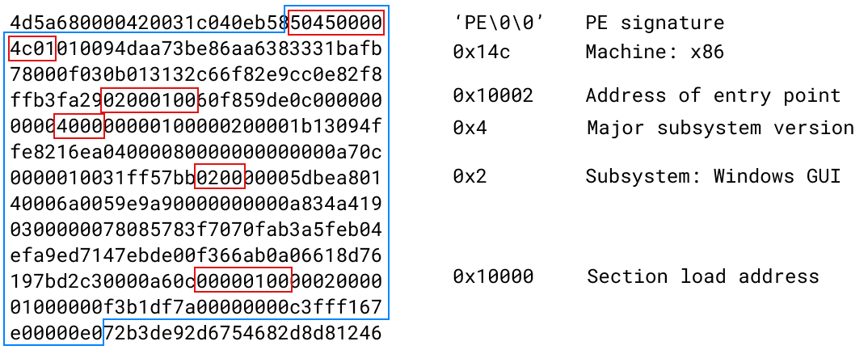Click the 'PE\0\0' value label
This screenshot has width=868, height=354.
tap(499, 23)
